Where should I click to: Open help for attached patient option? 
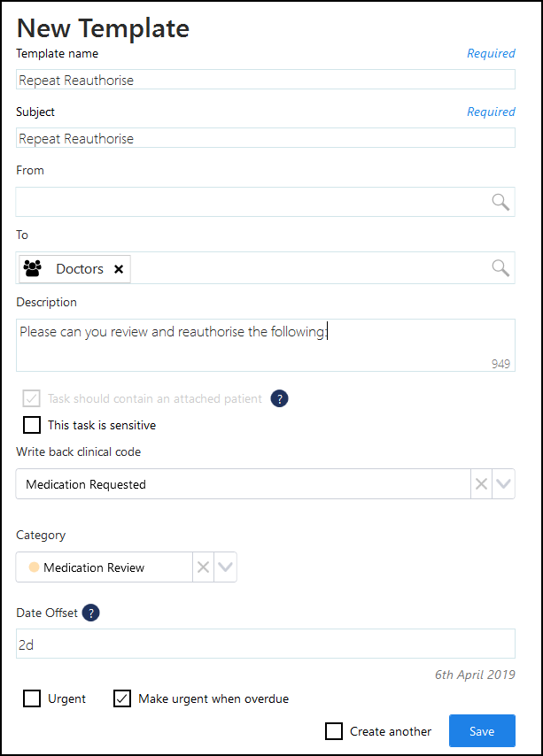[279, 398]
